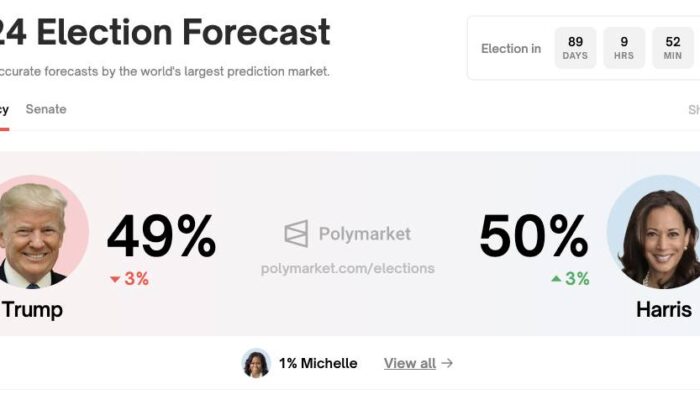Click the Election Forecast page heading
This screenshot has height=400, width=700.
tap(165, 32)
